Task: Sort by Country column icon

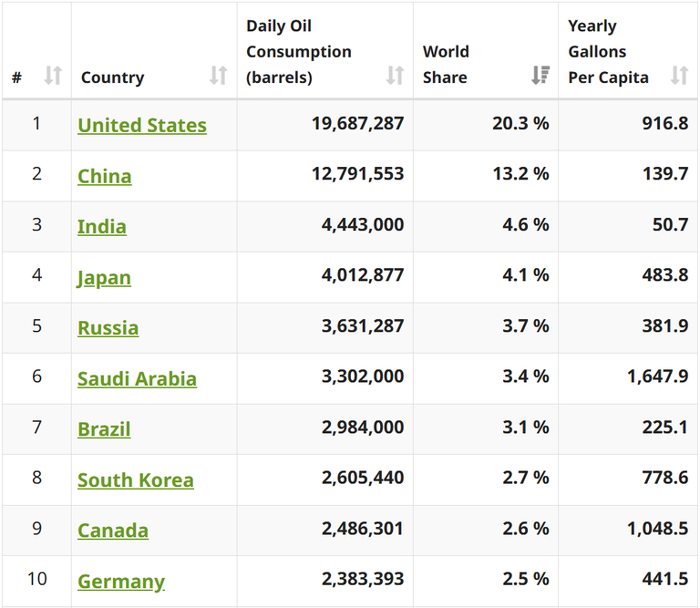Action: pyautogui.click(x=219, y=76)
